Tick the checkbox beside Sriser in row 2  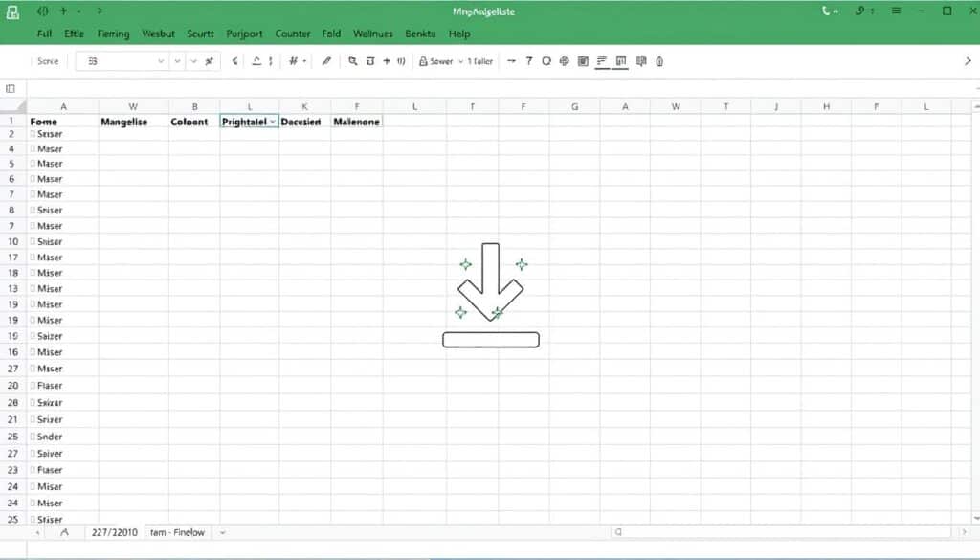[x=33, y=134]
